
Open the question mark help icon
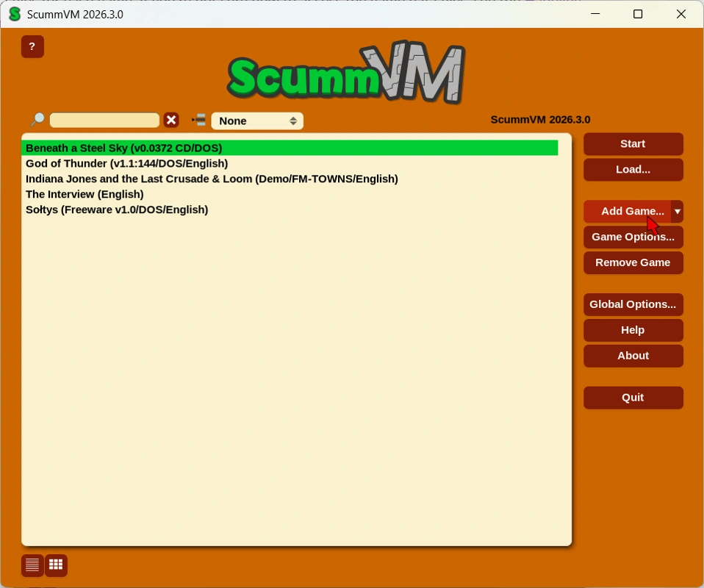point(32,47)
